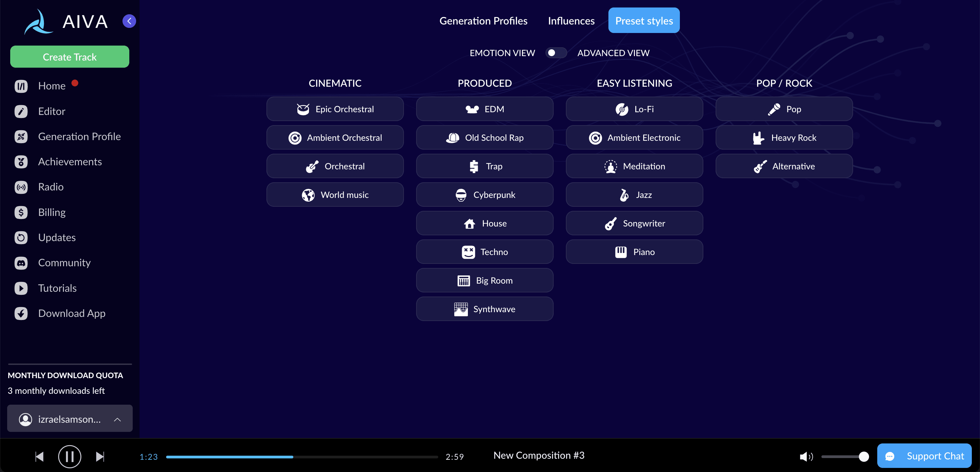Viewport: 980px width, 472px height.
Task: Toggle the sidebar collapse button
Action: [x=129, y=21]
